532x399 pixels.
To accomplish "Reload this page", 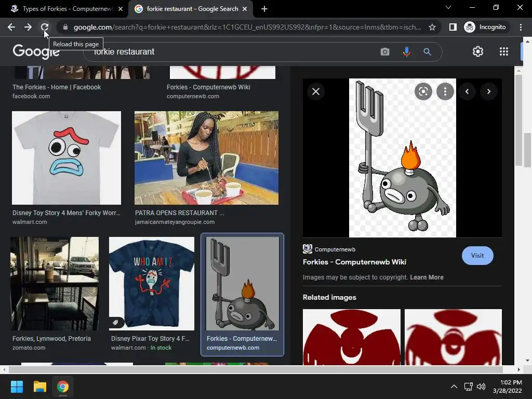I will (x=45, y=27).
